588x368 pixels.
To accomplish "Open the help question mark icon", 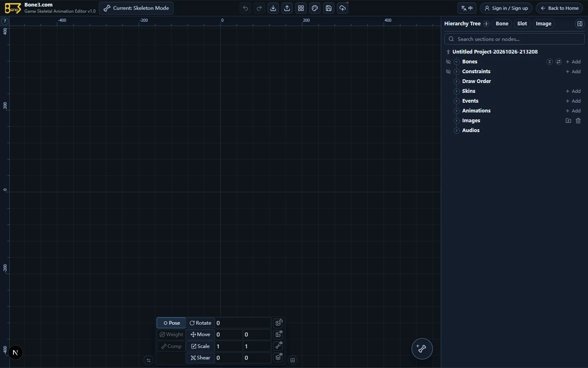I will point(4,21).
